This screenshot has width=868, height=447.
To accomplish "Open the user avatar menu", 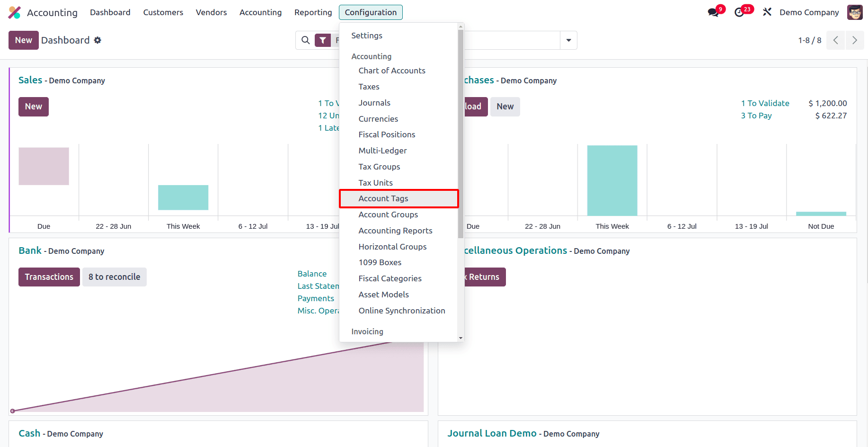I will tap(855, 12).
